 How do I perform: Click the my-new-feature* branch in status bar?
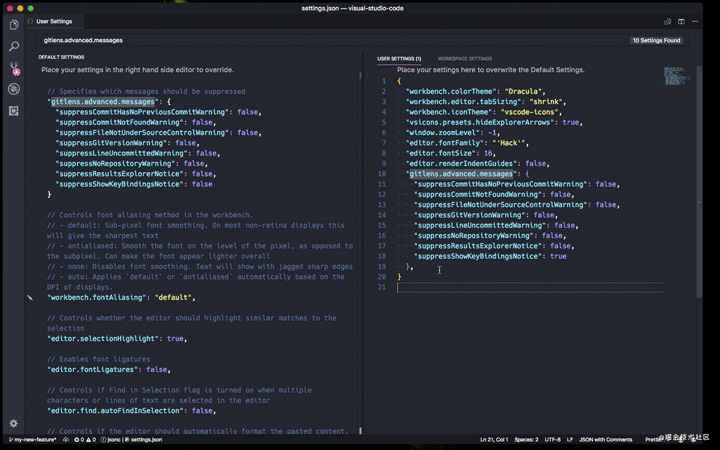point(32,439)
